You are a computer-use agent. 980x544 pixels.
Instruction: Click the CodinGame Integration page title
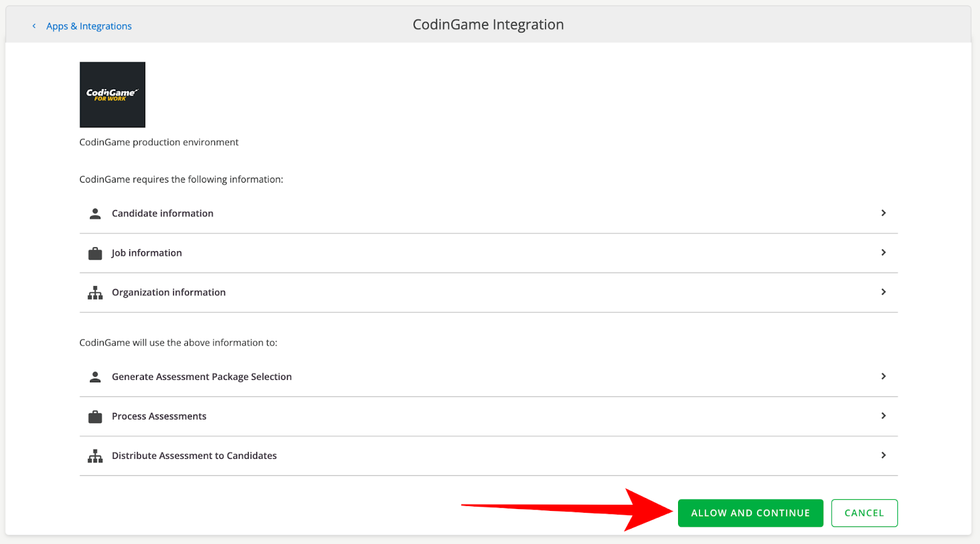(x=488, y=25)
